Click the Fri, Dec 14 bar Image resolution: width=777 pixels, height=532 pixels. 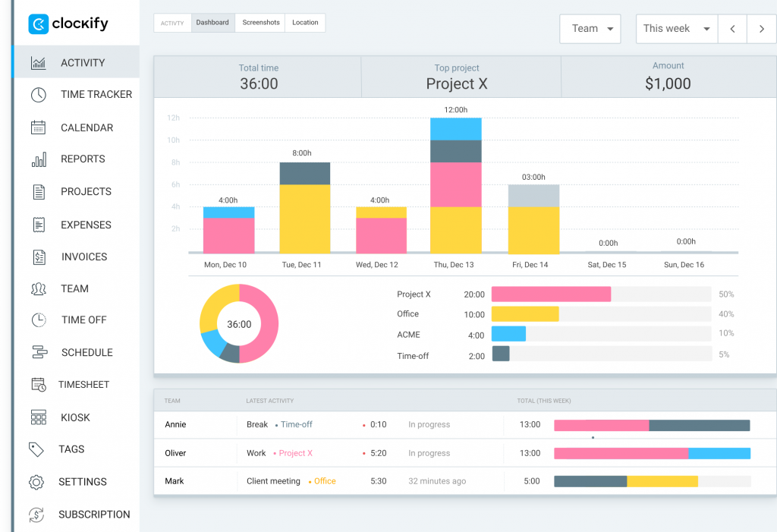(533, 219)
